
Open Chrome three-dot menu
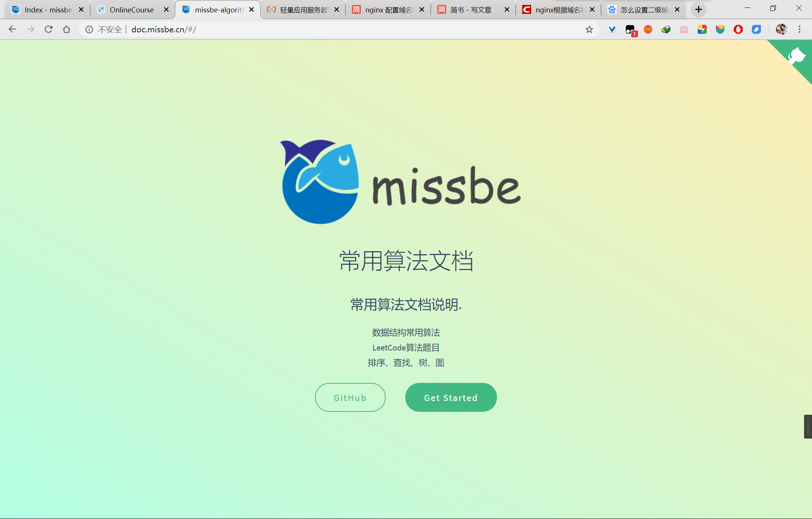coord(800,29)
